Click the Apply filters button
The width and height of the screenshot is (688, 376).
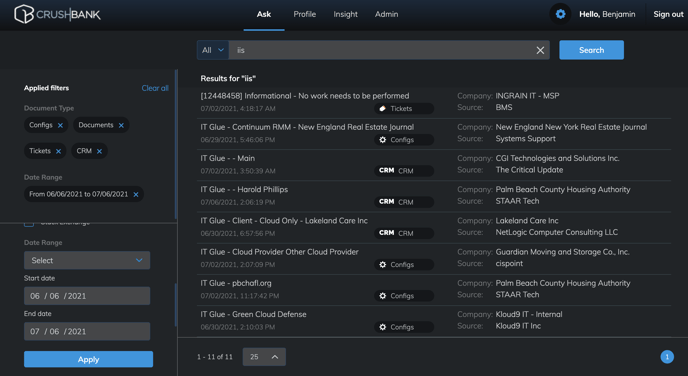pyautogui.click(x=88, y=359)
